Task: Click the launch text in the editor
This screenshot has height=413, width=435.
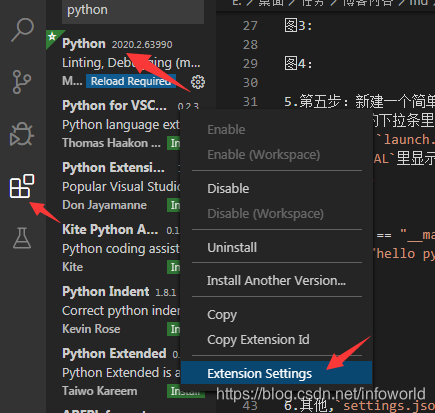Action: point(407,140)
